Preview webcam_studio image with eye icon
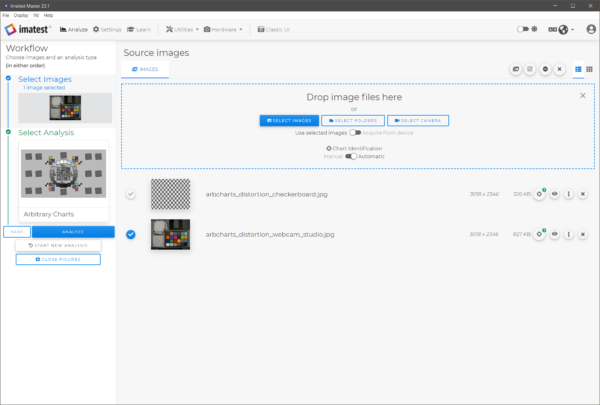Viewport: 600px width, 405px height. click(x=554, y=234)
